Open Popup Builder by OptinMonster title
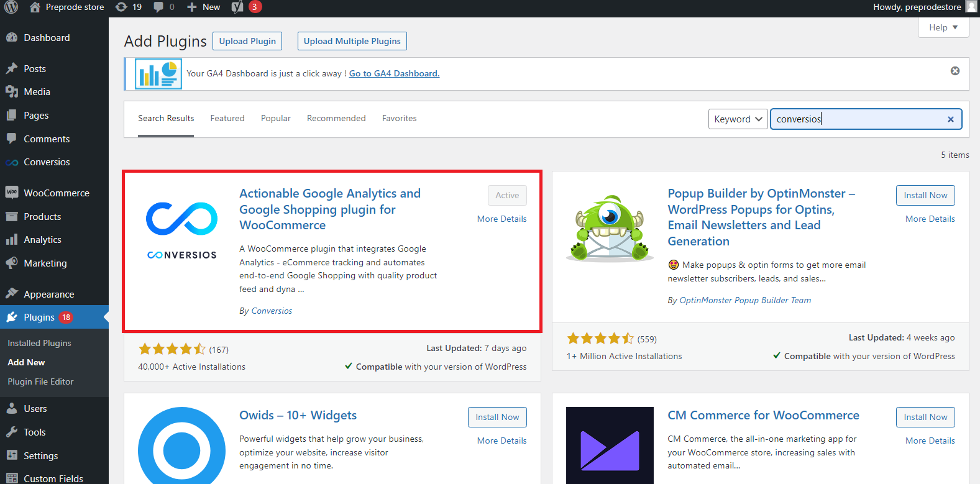Image resolution: width=980 pixels, height=484 pixels. 761,217
